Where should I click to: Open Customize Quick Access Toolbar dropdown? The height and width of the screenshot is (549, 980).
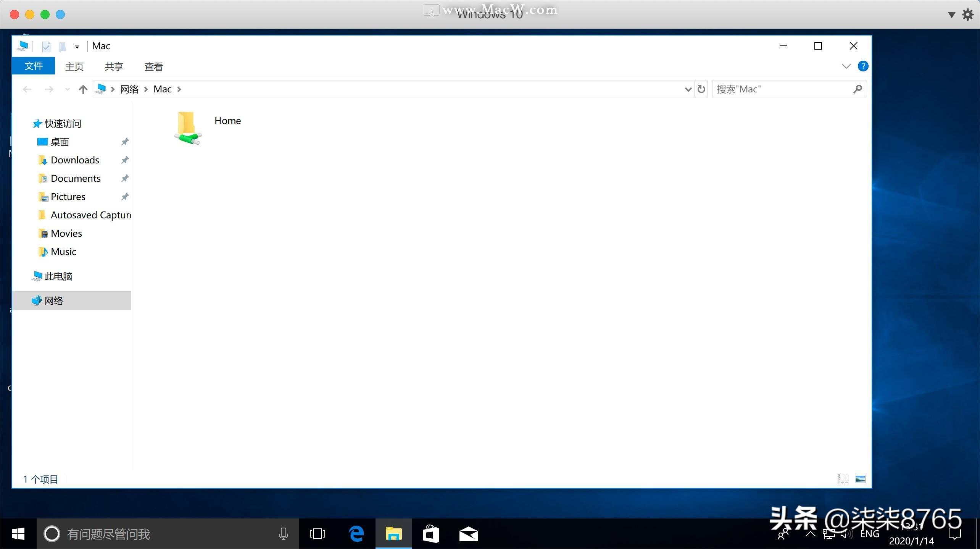pyautogui.click(x=77, y=47)
